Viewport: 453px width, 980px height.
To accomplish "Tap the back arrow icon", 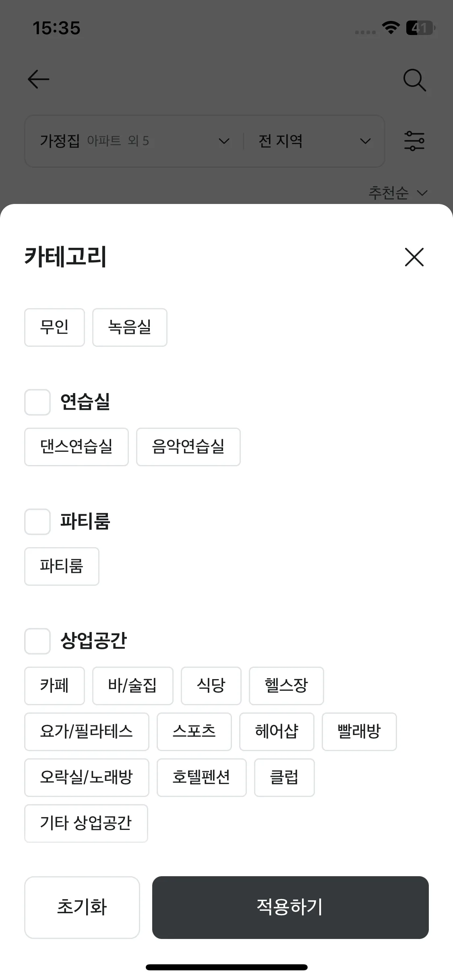I will click(x=39, y=79).
